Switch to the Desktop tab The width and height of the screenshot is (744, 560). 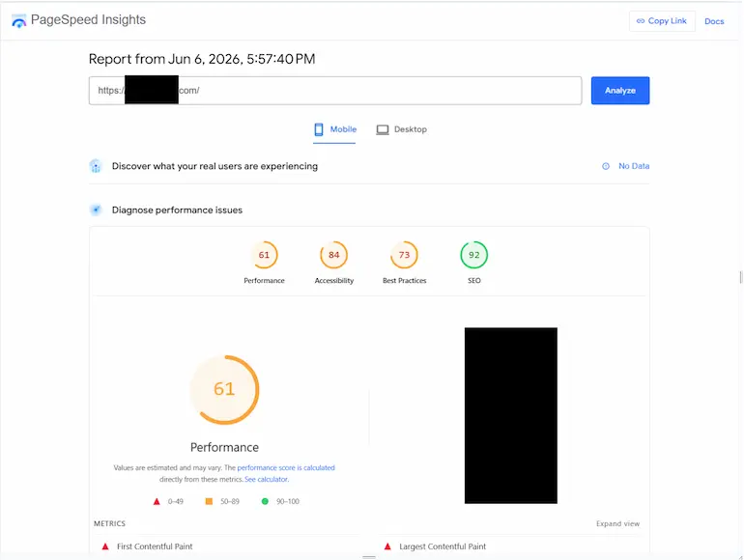[401, 129]
